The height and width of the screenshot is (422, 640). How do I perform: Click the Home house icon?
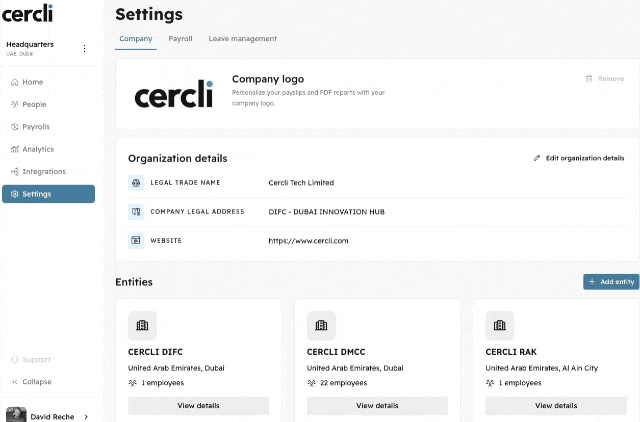coord(15,82)
